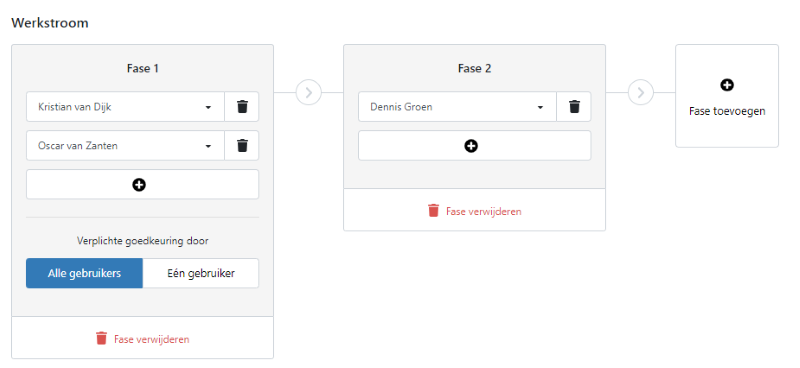Click the Fase 2 heading

pos(474,68)
